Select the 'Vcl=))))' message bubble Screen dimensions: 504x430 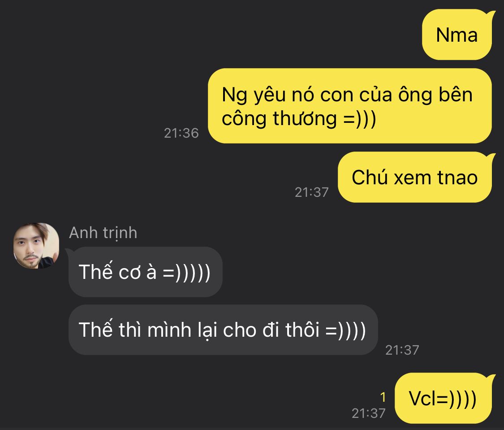pyautogui.click(x=443, y=398)
